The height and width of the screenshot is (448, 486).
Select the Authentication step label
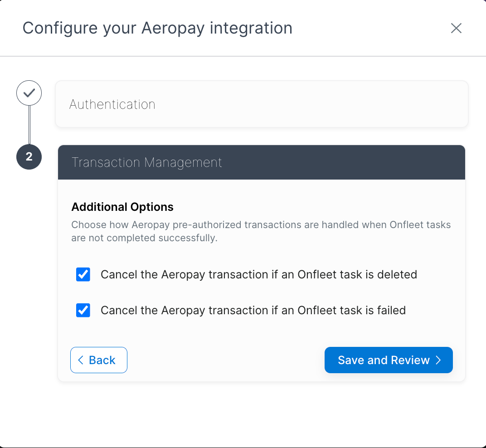click(x=112, y=104)
